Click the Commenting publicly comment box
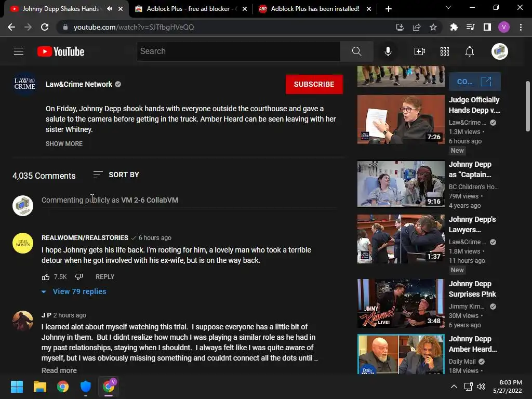The width and height of the screenshot is (532, 399). click(x=189, y=200)
